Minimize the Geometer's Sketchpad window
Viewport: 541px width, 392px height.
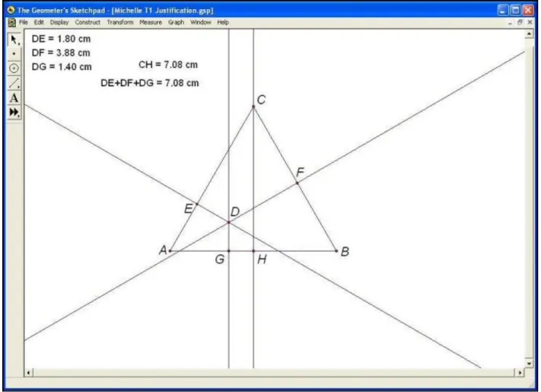pyautogui.click(x=502, y=10)
